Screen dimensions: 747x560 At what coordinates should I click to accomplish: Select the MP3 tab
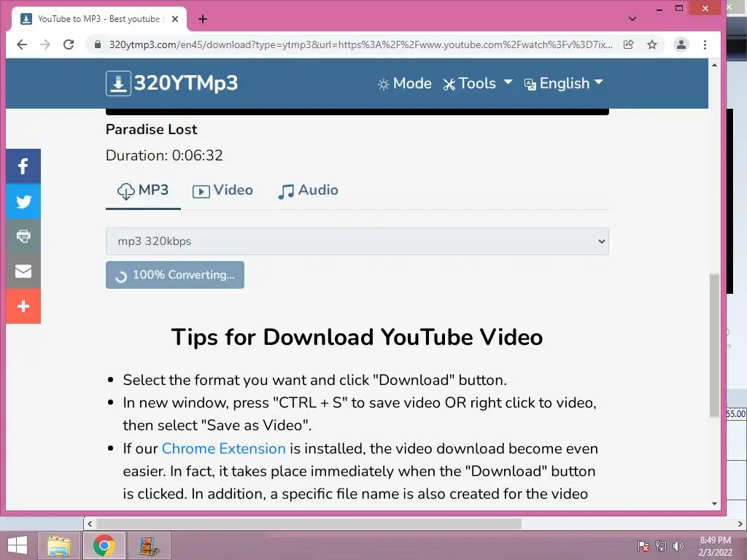tap(143, 190)
